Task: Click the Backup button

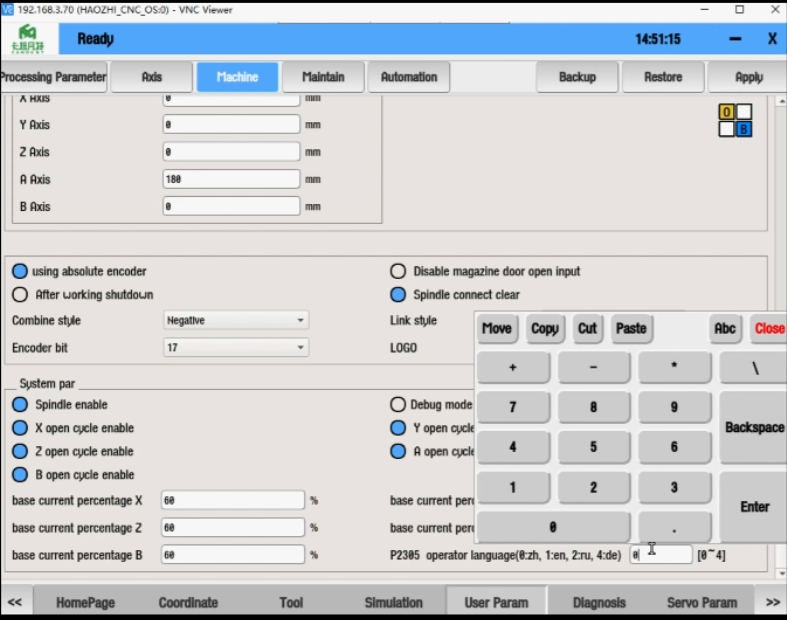Action: point(577,77)
